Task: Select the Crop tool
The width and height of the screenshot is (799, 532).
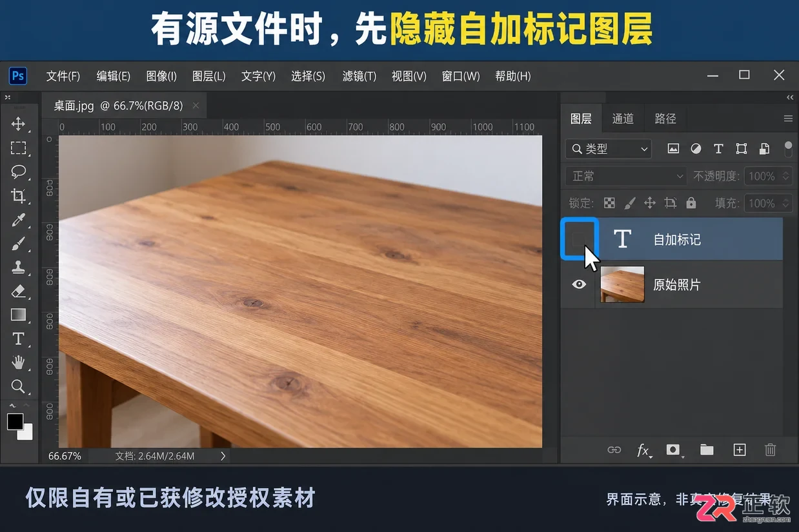Action: [x=18, y=195]
